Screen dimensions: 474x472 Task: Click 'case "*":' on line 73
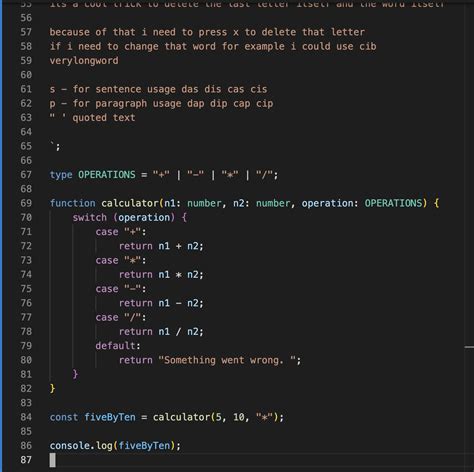[121, 260]
